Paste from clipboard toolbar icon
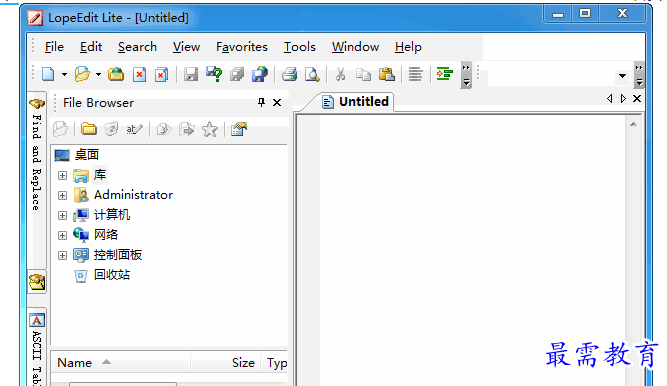This screenshot has width=667, height=386. pyautogui.click(x=387, y=74)
